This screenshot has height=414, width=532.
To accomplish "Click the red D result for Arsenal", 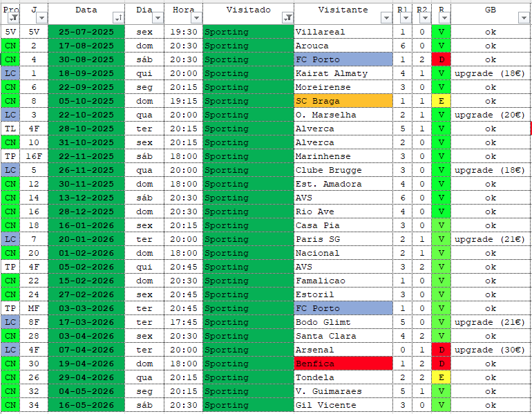I will pyautogui.click(x=441, y=350).
